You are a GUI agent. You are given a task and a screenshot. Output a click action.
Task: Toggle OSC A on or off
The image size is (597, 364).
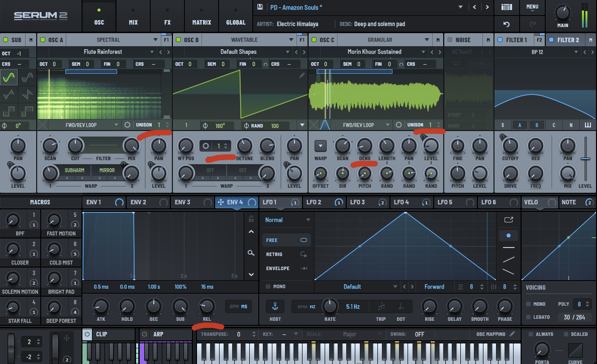(x=43, y=40)
